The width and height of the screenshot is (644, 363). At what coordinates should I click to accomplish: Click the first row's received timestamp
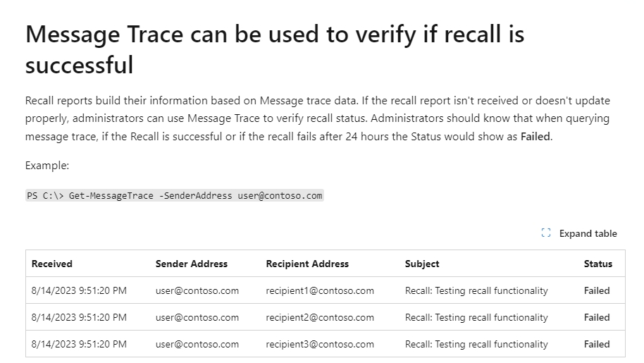79,290
